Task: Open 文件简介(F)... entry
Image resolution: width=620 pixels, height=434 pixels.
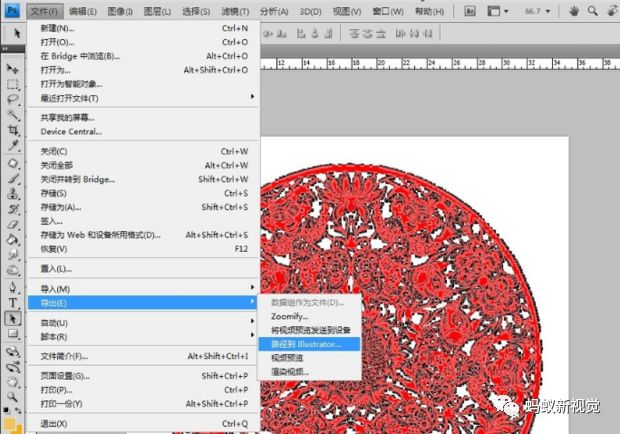Action: [143, 356]
